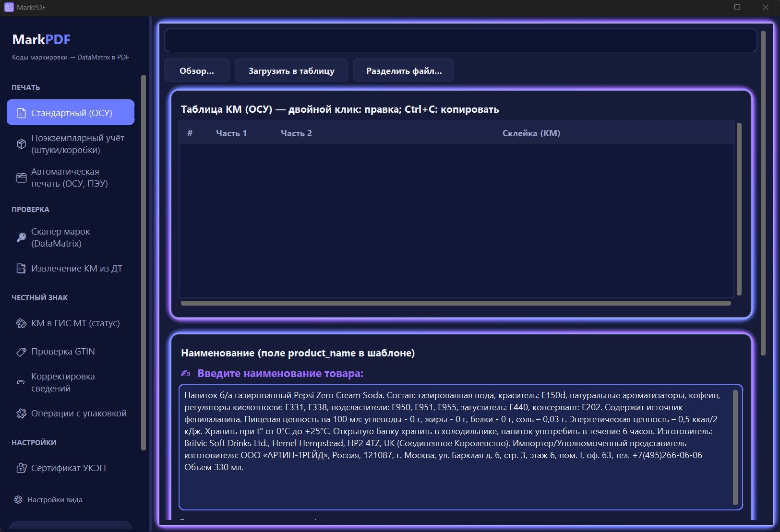Click Разделить файл... button
This screenshot has width=780, height=532.
click(x=404, y=71)
